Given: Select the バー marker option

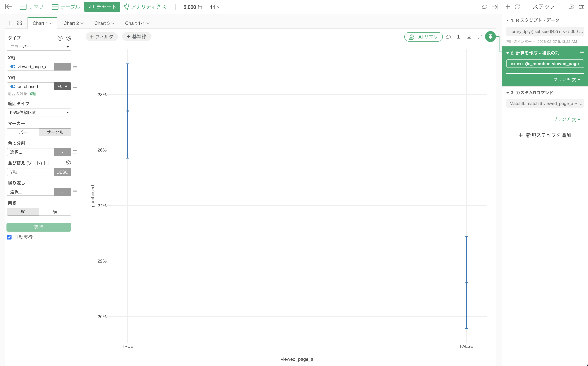Looking at the screenshot, I should [x=23, y=132].
